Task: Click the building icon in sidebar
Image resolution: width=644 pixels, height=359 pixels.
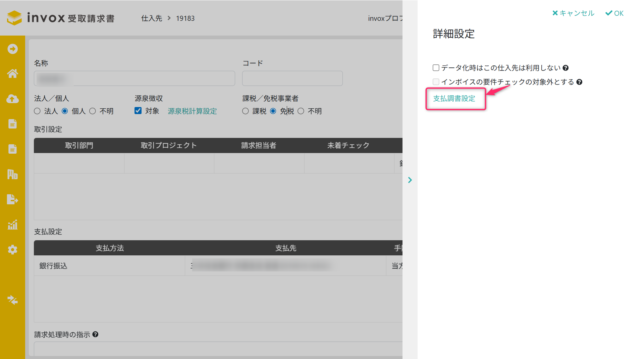Action: tap(12, 174)
